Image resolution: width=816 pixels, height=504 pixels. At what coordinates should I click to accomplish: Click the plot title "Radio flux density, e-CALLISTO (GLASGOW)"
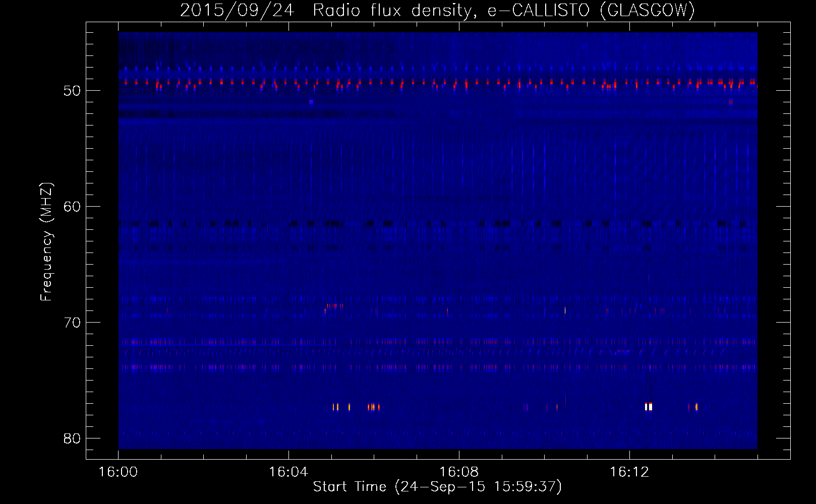pyautogui.click(x=504, y=10)
